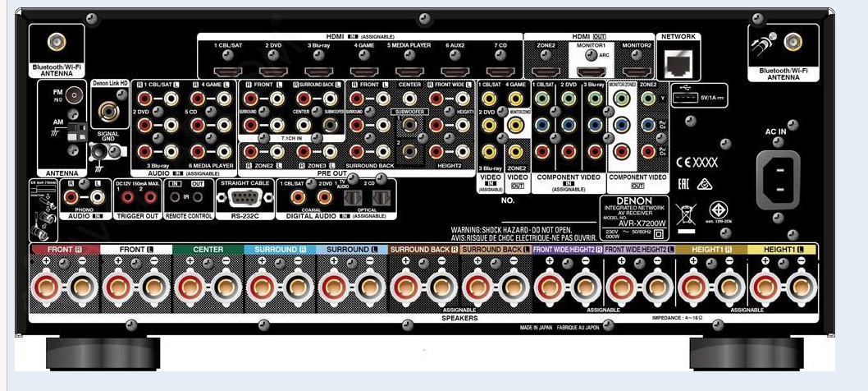Select the IR remote control IN jack
Viewport: 868px width, 391px height.
pos(176,196)
